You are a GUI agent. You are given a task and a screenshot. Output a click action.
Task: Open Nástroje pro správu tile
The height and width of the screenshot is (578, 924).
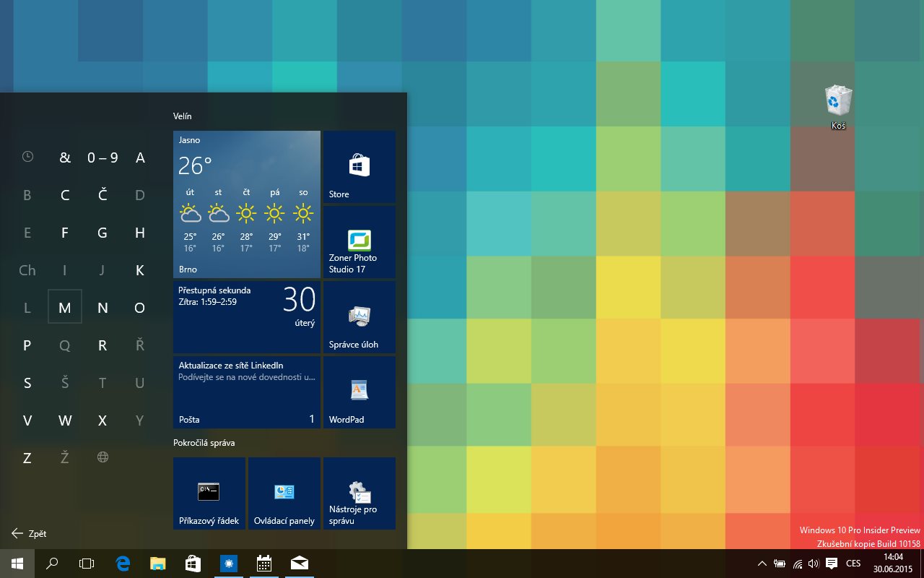point(359,493)
